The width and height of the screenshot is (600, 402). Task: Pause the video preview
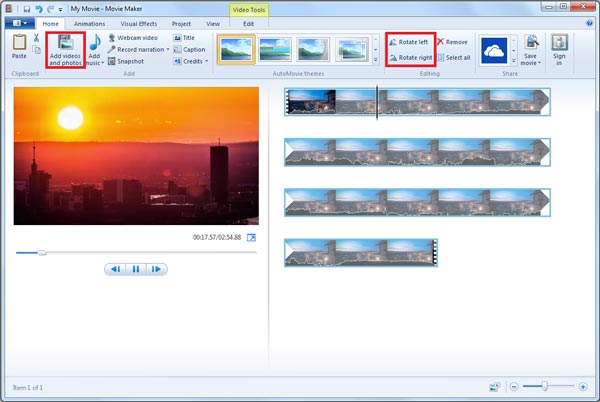click(136, 269)
